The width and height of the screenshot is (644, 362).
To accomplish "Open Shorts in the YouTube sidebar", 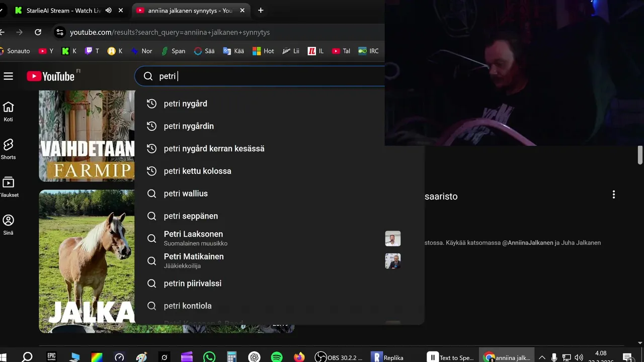I will pyautogui.click(x=8, y=149).
